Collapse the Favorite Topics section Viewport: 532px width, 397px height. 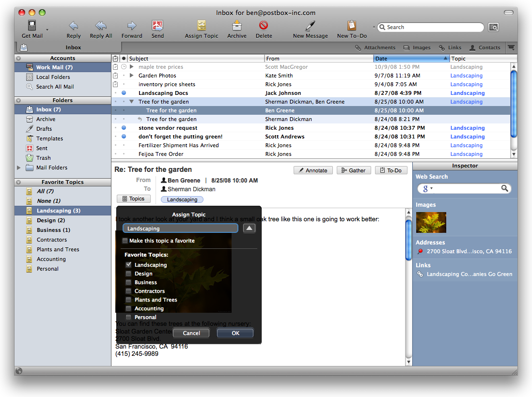pos(19,183)
